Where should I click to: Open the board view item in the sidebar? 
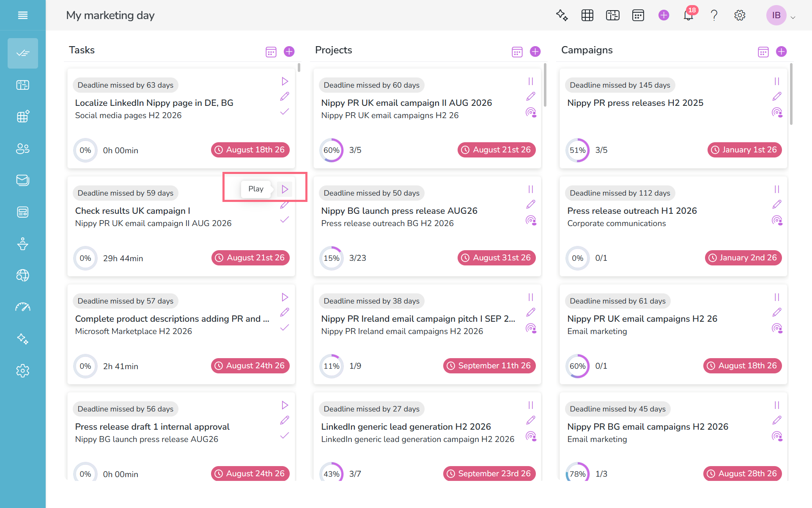23,85
